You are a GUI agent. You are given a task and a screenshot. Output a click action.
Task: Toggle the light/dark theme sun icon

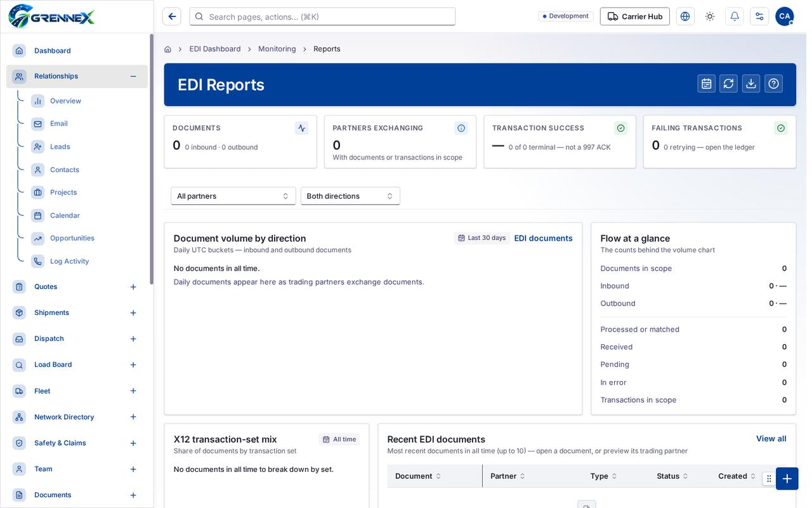tap(710, 17)
